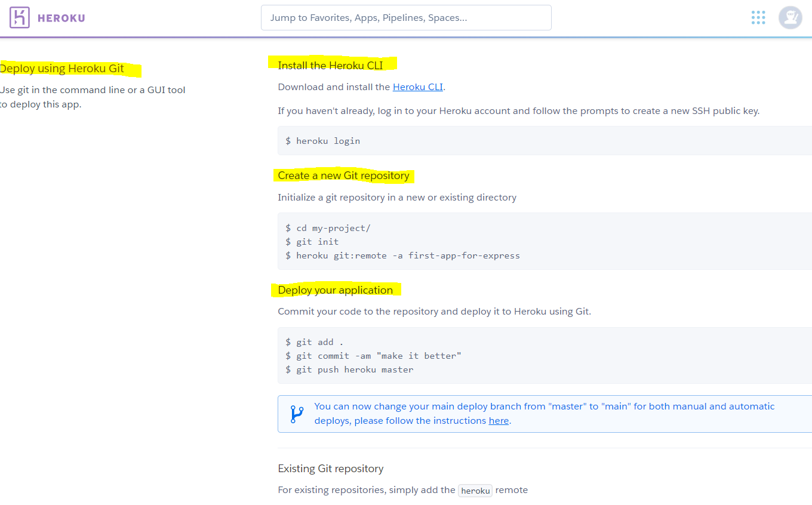Screen dimensions: 812x505
Task: Click the 'Install the Heroku CLI' heading
Action: pos(330,65)
